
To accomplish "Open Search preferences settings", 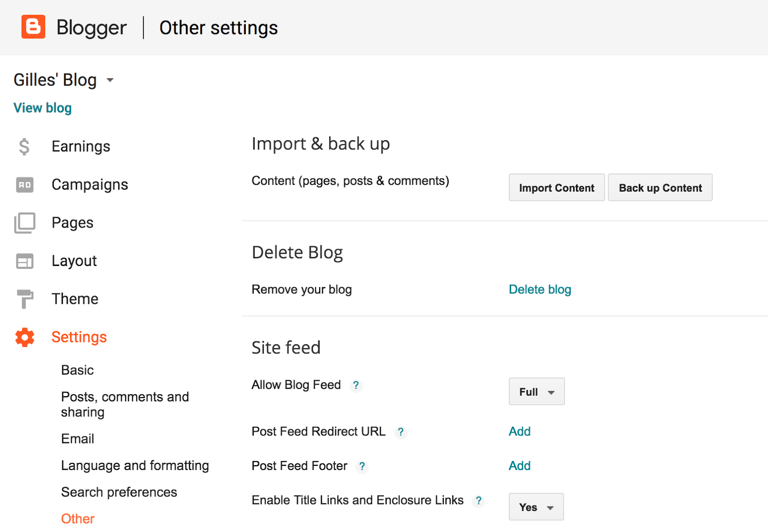I will pos(119,492).
